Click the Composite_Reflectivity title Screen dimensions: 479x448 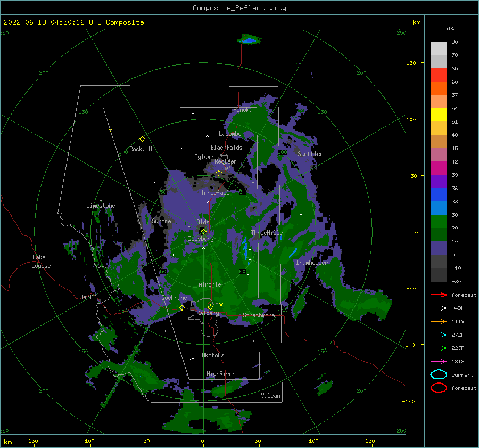point(240,8)
